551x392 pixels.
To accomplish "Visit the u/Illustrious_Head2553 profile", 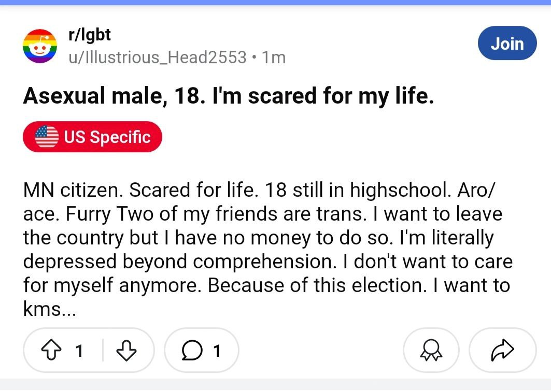I will (x=158, y=57).
